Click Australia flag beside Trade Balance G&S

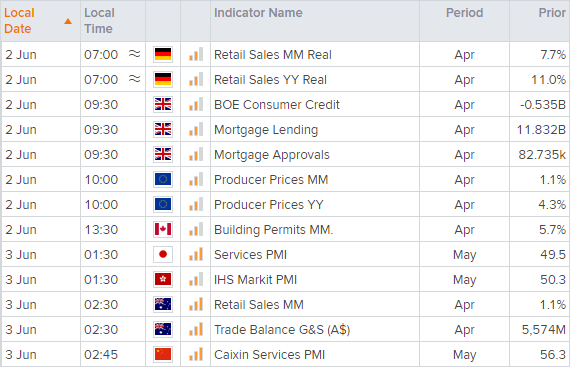pyautogui.click(x=163, y=330)
